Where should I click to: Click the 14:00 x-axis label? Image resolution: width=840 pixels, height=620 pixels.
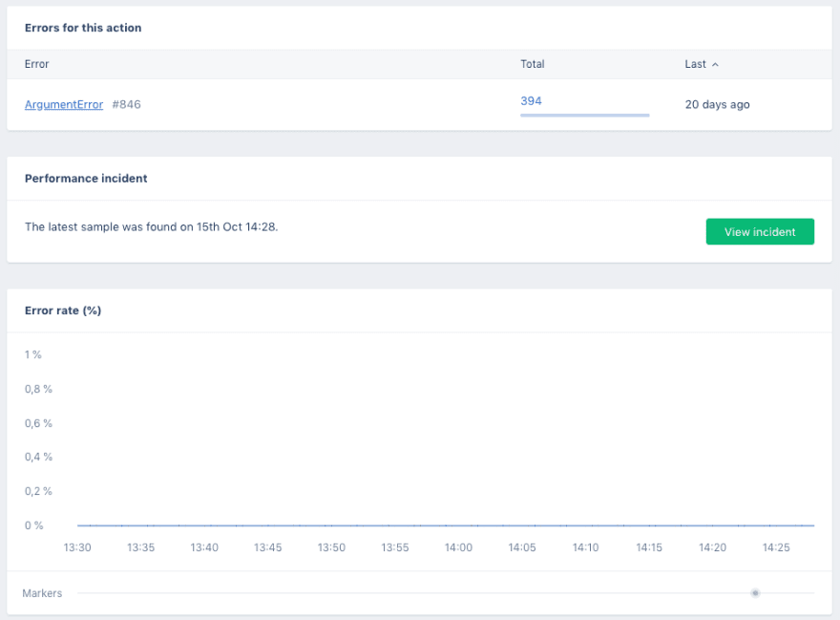[x=458, y=547]
